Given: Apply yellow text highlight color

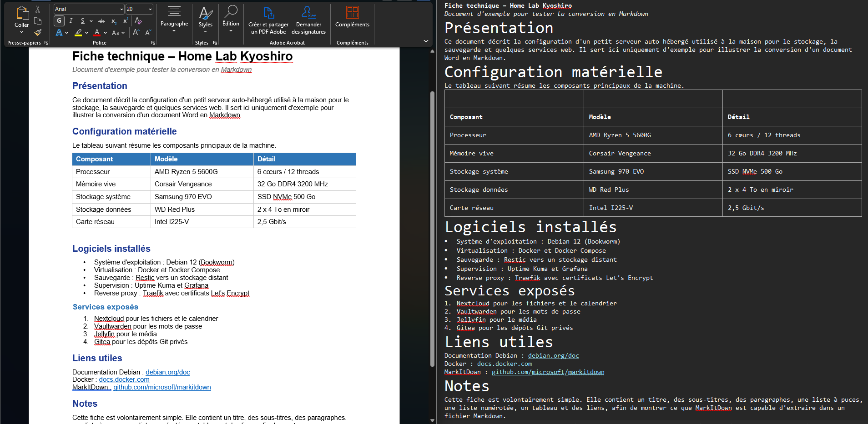Looking at the screenshot, I should (78, 33).
